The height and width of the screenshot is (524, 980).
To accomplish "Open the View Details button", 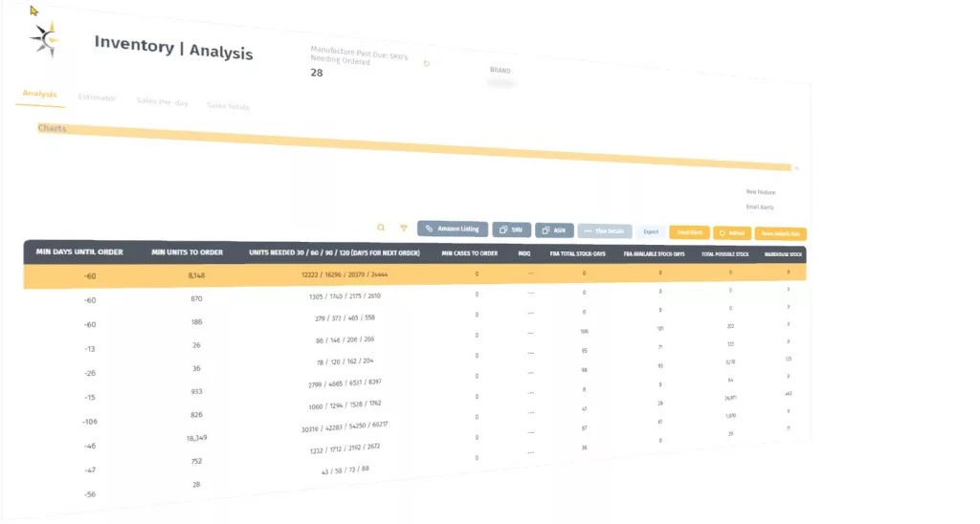I will coord(605,231).
